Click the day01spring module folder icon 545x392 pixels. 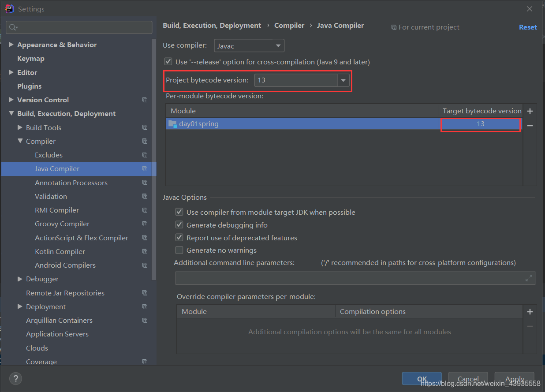coord(172,124)
